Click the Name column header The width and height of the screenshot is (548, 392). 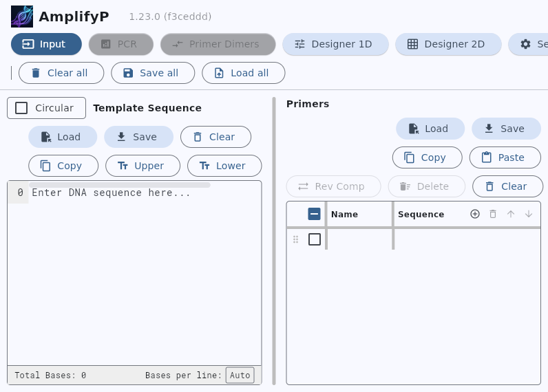[x=345, y=215]
